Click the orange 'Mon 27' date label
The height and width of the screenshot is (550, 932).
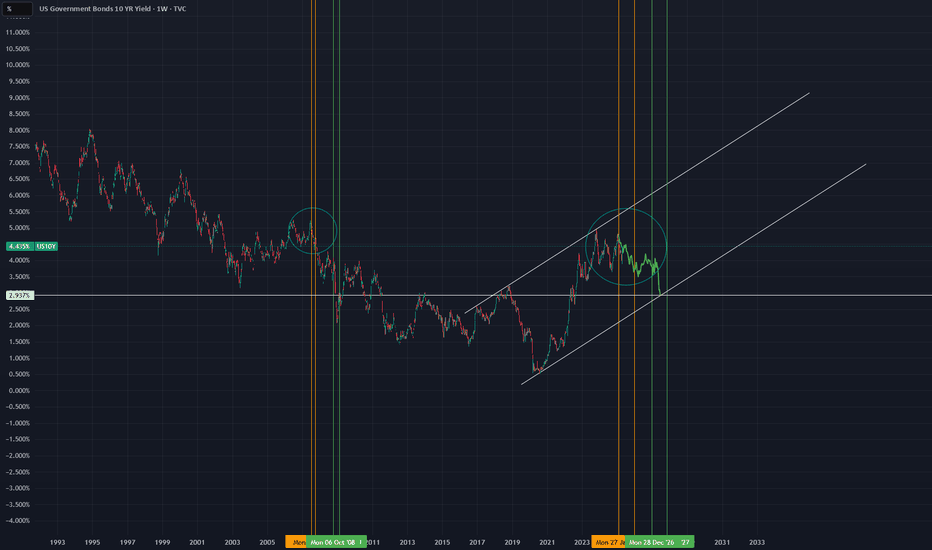click(x=608, y=542)
